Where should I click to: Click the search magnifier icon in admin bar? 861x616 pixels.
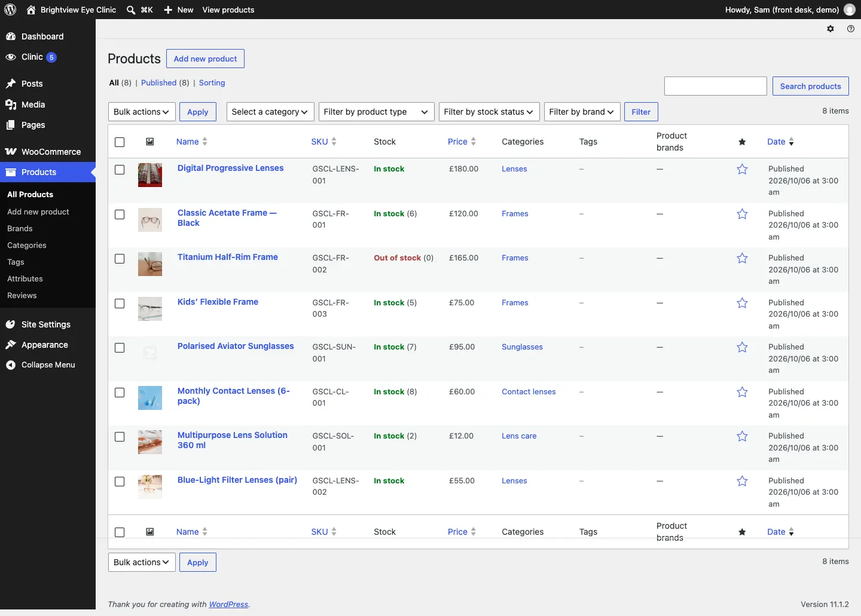[131, 10]
